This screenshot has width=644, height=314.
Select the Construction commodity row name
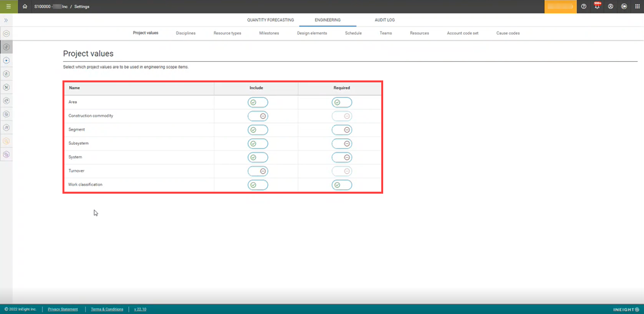(x=91, y=116)
